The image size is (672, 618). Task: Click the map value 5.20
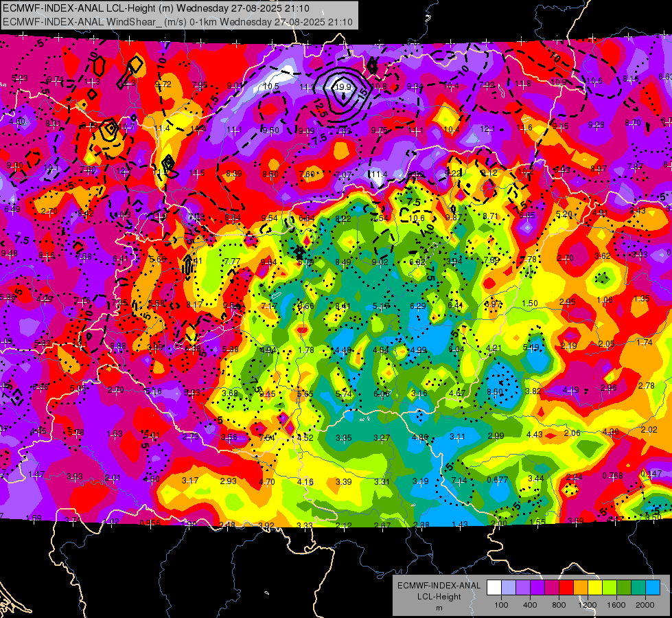tap(564, 214)
